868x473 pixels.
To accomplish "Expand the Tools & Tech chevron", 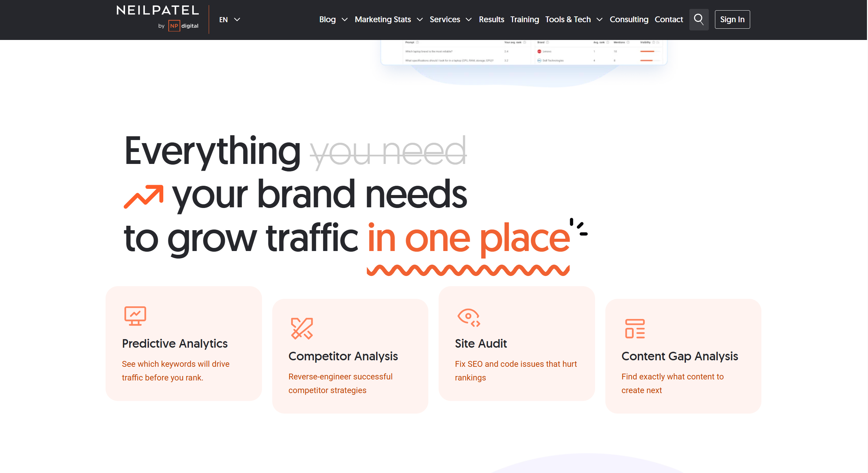I will [600, 20].
